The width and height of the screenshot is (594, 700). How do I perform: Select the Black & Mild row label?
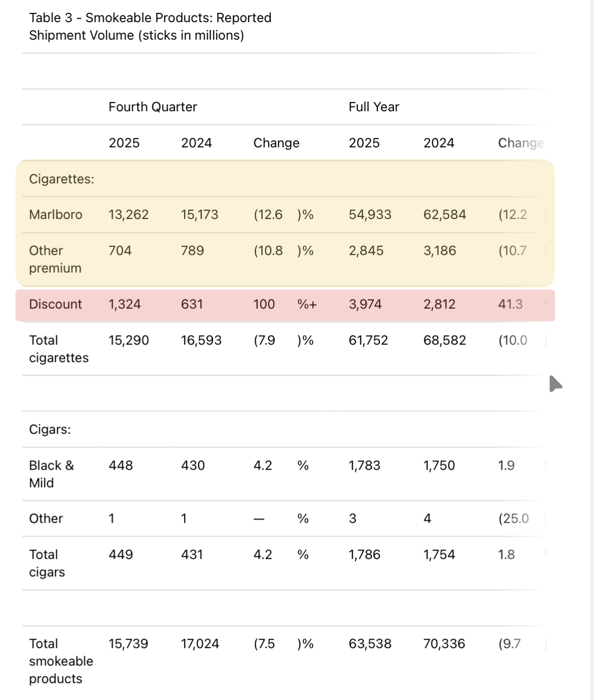pos(52,474)
